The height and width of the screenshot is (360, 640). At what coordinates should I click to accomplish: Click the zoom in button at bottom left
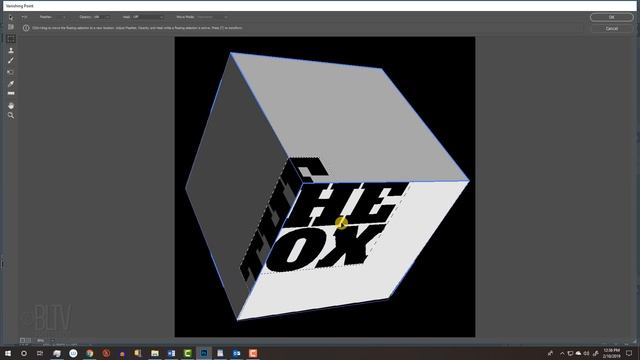[x=29, y=340]
